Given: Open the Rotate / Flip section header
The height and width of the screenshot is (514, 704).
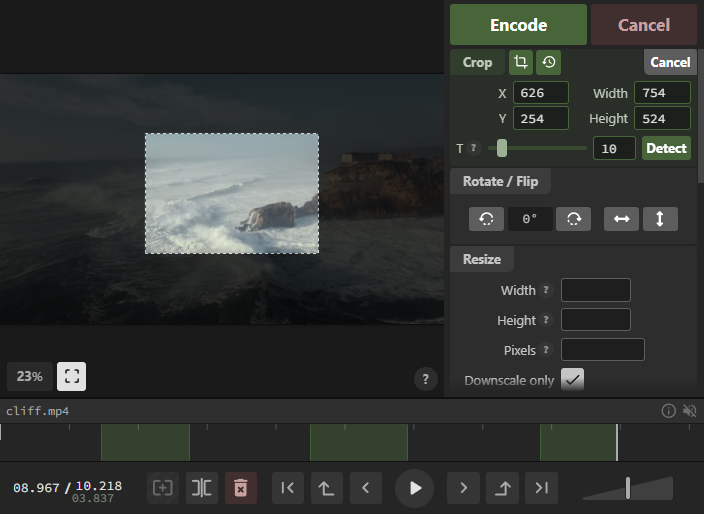Looking at the screenshot, I should click(x=500, y=181).
